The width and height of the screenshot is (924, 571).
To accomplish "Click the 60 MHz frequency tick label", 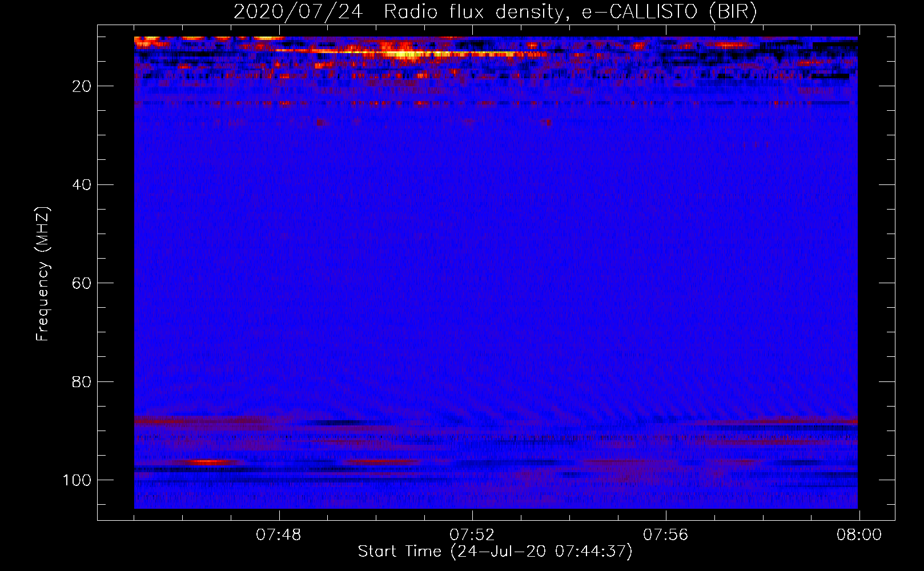I will pos(82,283).
